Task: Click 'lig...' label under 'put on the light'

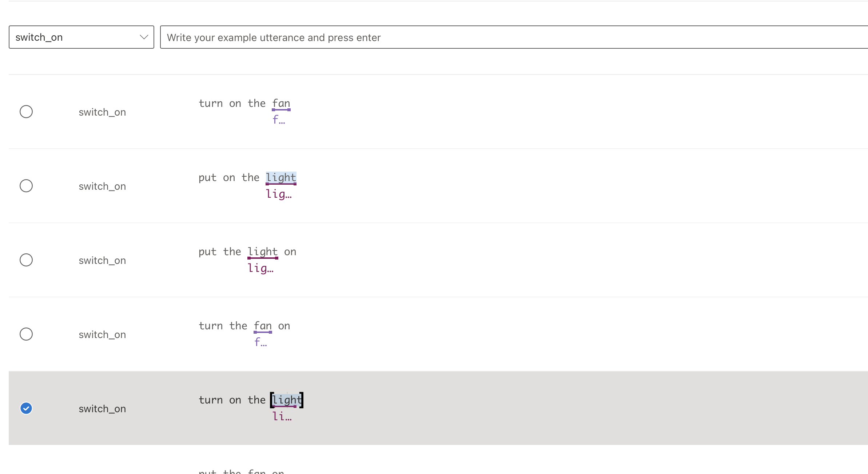Action: point(279,194)
